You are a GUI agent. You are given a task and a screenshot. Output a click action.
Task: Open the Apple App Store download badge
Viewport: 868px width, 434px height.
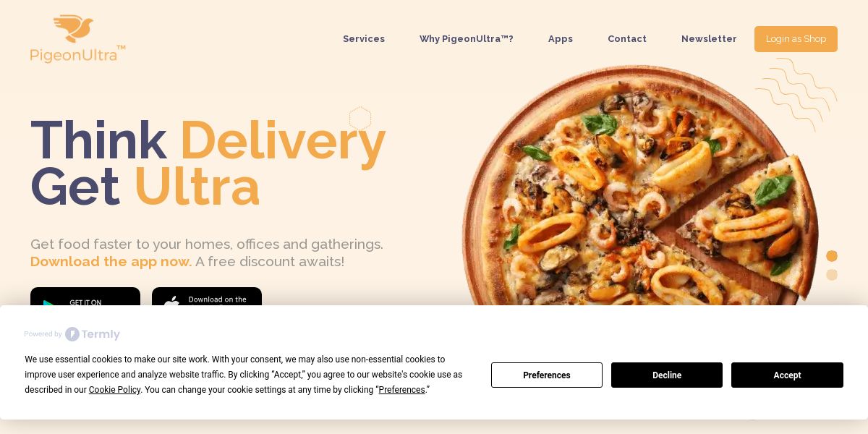(x=207, y=297)
